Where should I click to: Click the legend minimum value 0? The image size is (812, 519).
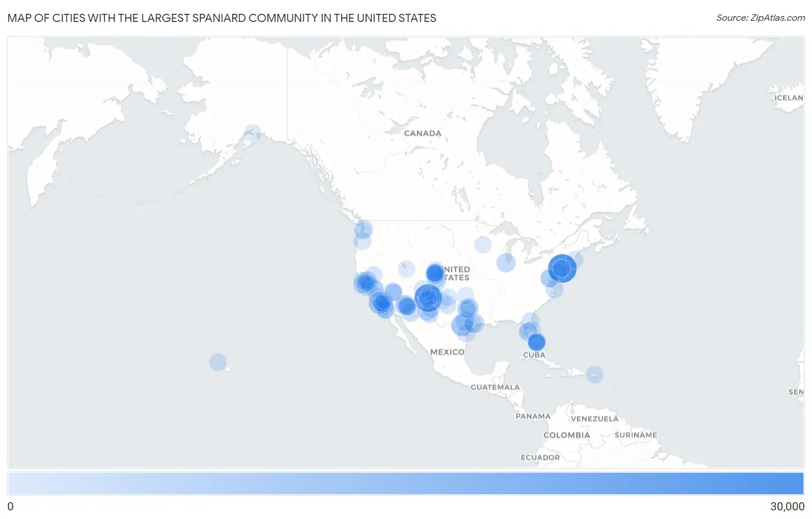10,507
